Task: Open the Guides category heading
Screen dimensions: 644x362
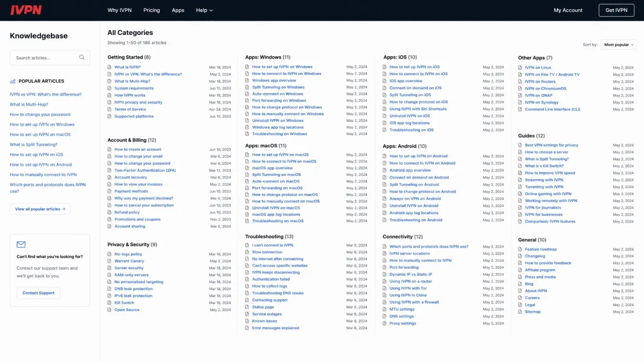Action: (x=531, y=136)
